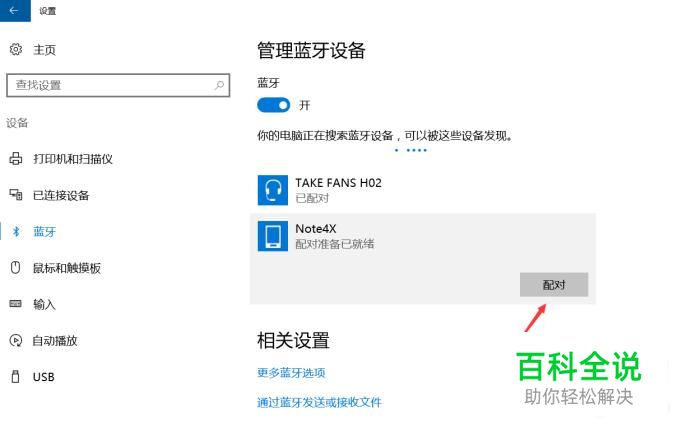Switch to 输入 settings
This screenshot has width=692, height=441.
pyautogui.click(x=45, y=304)
